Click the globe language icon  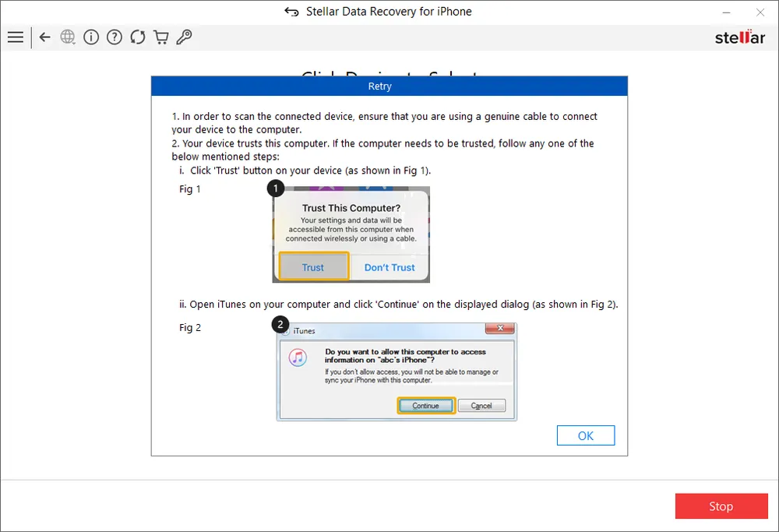(68, 37)
